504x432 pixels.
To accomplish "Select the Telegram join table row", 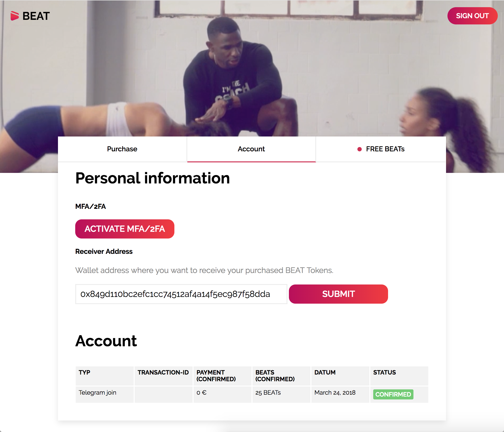I will (252, 395).
